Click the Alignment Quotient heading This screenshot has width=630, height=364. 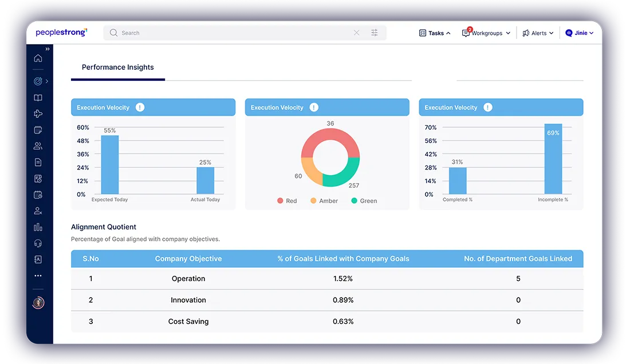[x=104, y=227]
